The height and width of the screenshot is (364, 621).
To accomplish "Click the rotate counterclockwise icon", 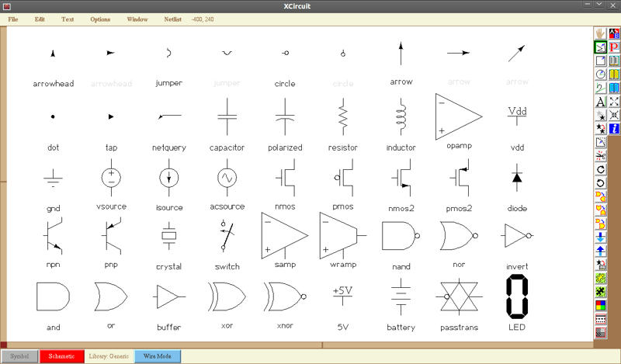I will tap(600, 183).
